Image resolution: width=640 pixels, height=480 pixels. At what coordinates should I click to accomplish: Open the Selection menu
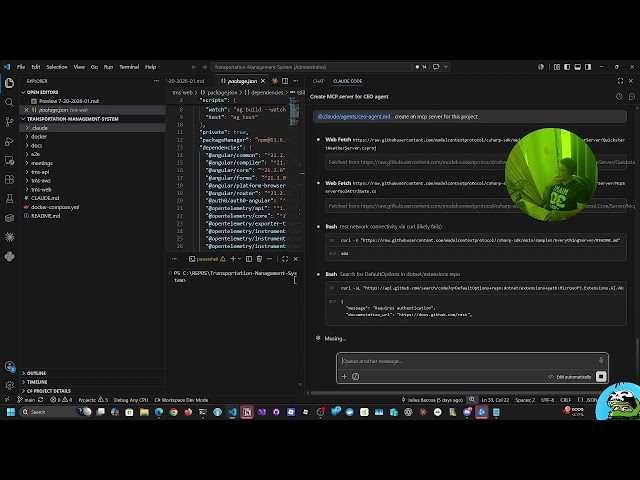pos(57,67)
